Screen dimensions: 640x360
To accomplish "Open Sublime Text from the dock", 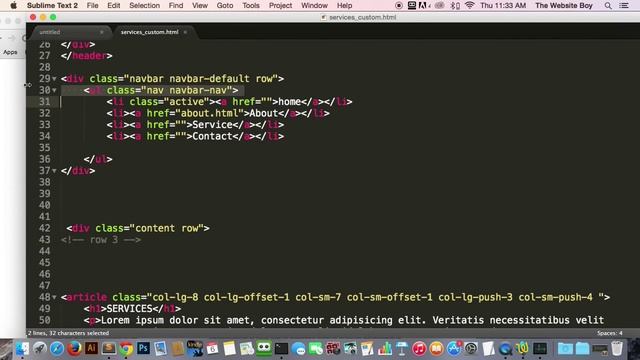I will 109,348.
